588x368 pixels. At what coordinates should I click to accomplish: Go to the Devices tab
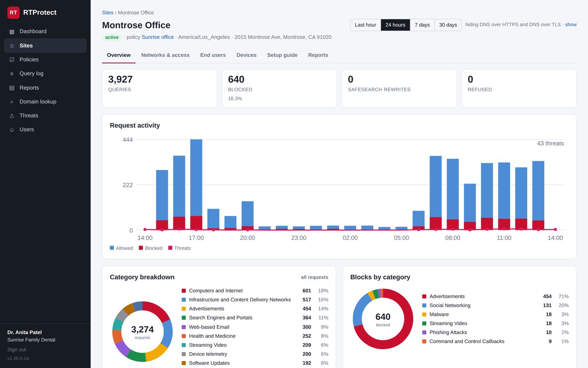246,55
